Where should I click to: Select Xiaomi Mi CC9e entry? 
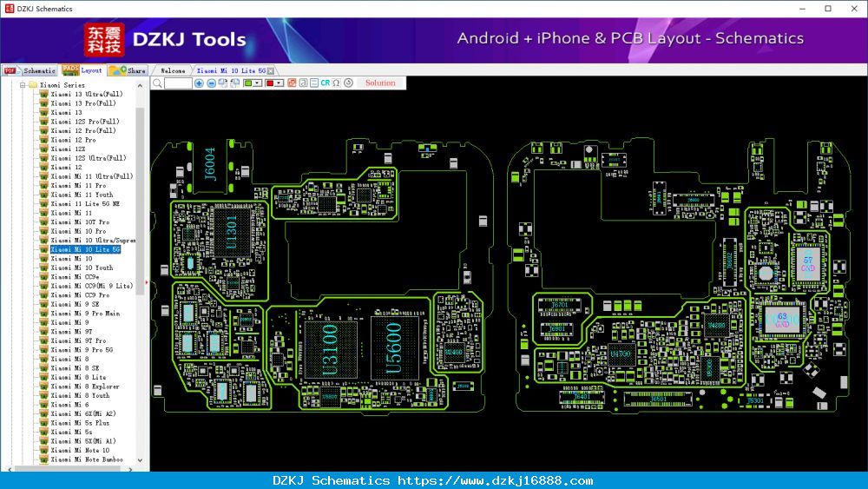point(75,277)
